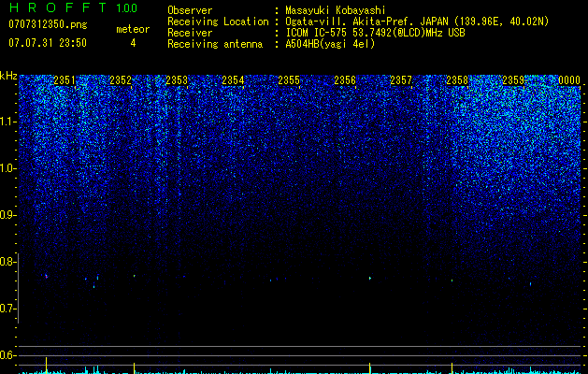Click time marker 2357
588x374 pixels.
click(401, 80)
